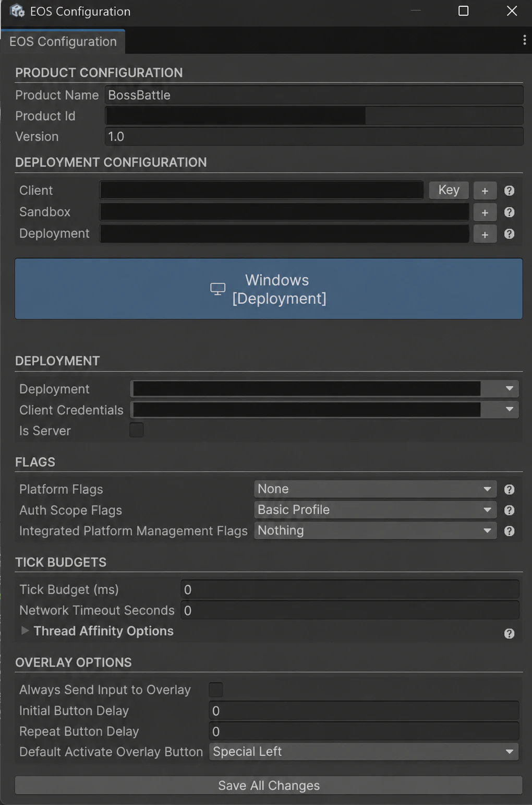This screenshot has height=805, width=532.
Task: Open the Platform Flags dropdown
Action: pyautogui.click(x=375, y=489)
